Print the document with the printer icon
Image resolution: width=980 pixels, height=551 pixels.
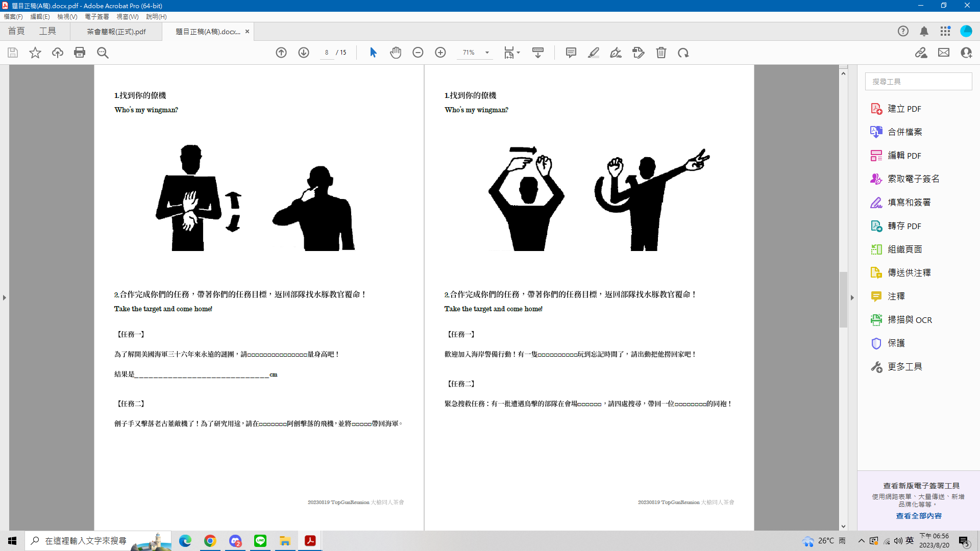(x=80, y=53)
